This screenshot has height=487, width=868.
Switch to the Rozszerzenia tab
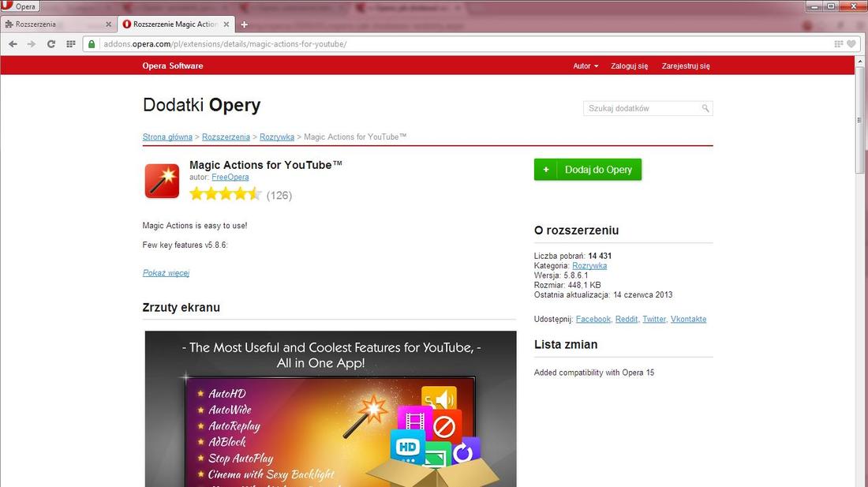[58, 24]
